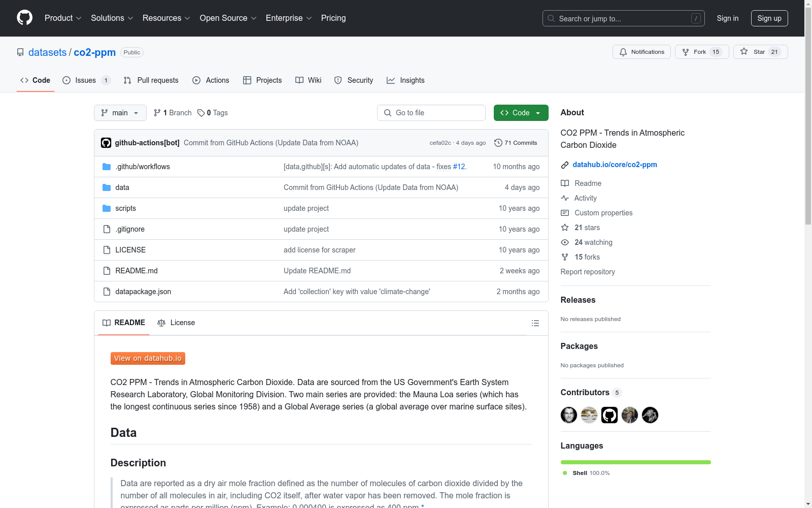Screen dimensions: 812x508
Task: Click the search magnifier icon in header
Action: (x=551, y=18)
